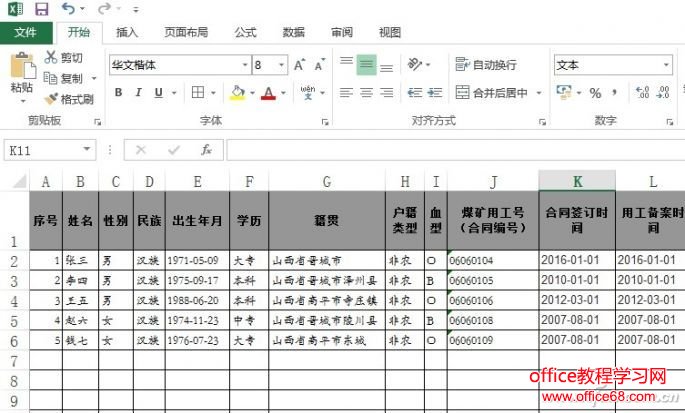
Task: Toggle Underline formatting
Action: (x=159, y=92)
